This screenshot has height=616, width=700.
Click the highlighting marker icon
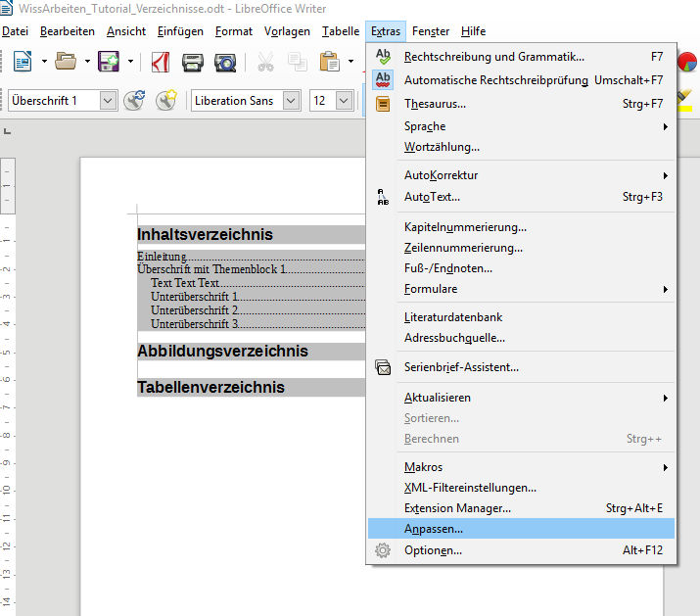pos(684,100)
